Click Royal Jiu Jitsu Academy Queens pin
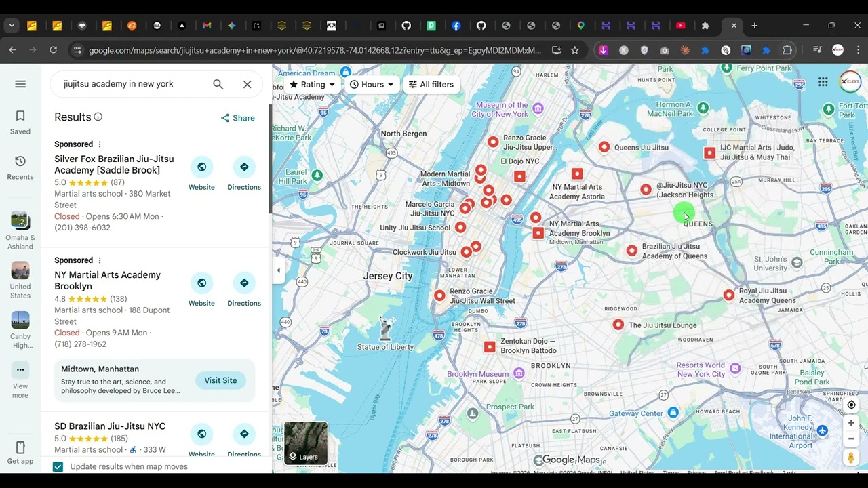 point(728,295)
